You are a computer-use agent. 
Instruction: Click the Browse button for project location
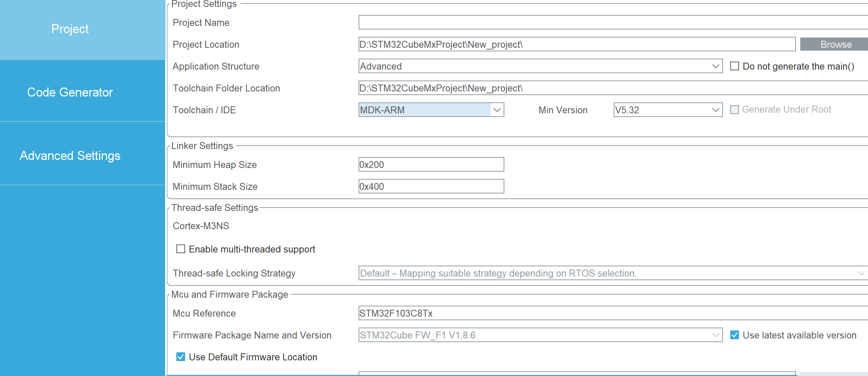[x=834, y=44]
